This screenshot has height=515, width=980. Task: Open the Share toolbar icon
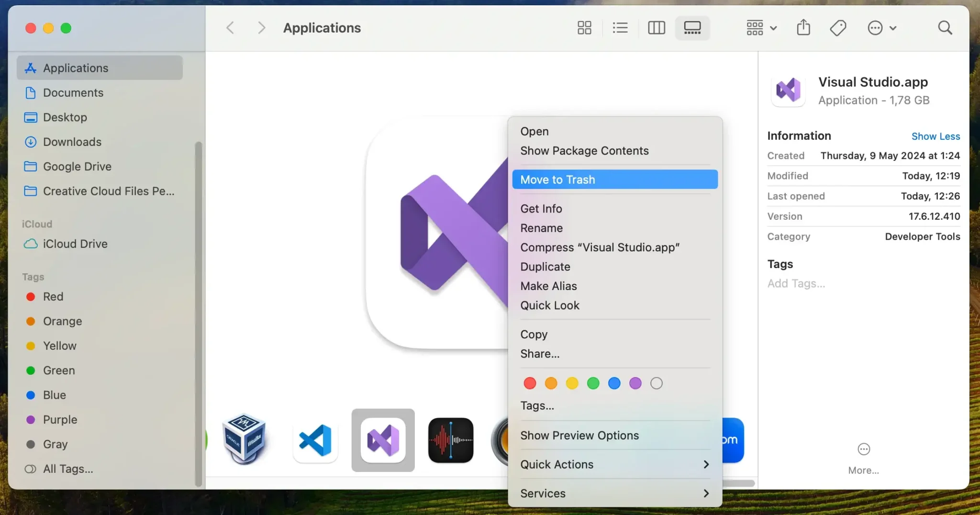803,28
